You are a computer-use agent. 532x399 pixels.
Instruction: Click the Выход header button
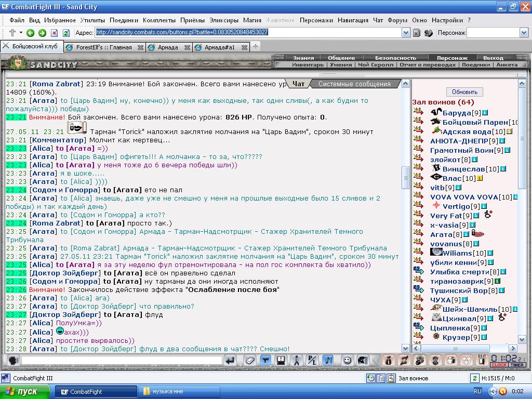(493, 58)
